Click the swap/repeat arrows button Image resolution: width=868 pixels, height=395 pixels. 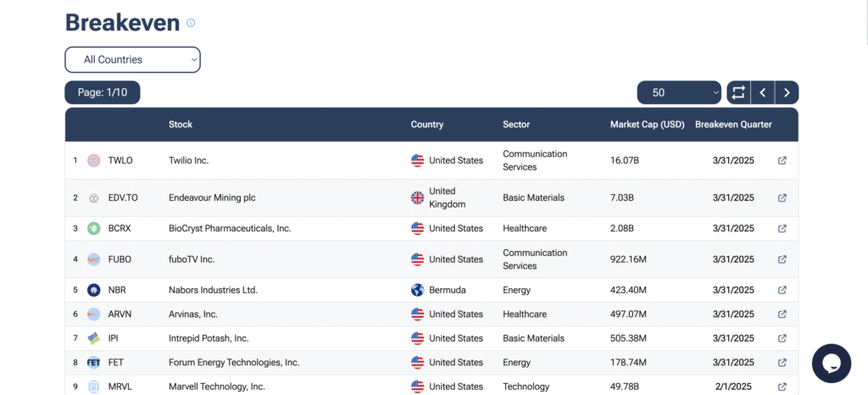coord(738,93)
